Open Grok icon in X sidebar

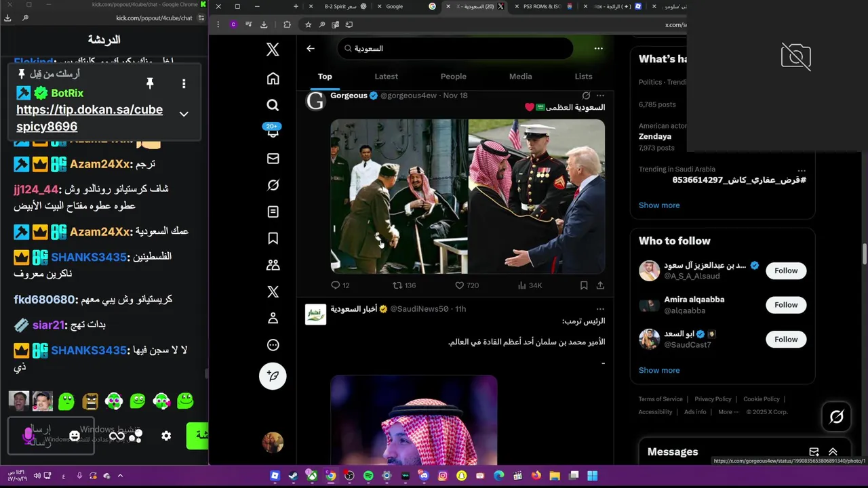[273, 185]
